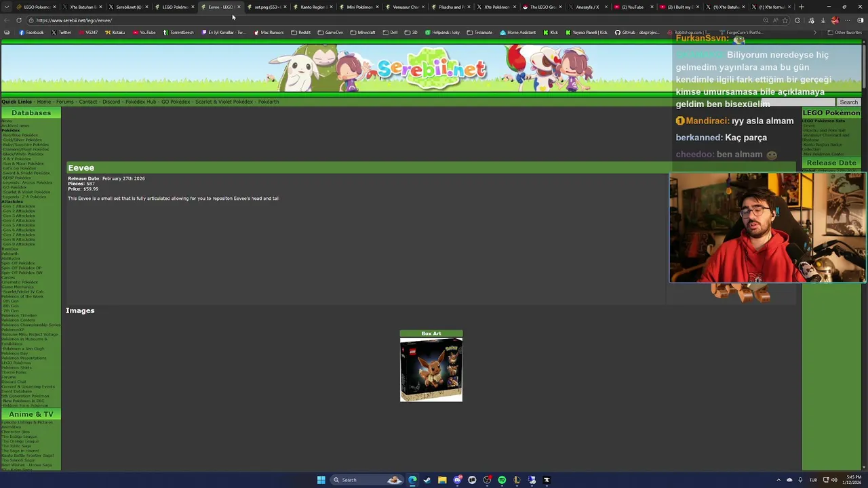The width and height of the screenshot is (868, 488).
Task: Open the Pokédex Hub quick link
Action: [x=141, y=102]
